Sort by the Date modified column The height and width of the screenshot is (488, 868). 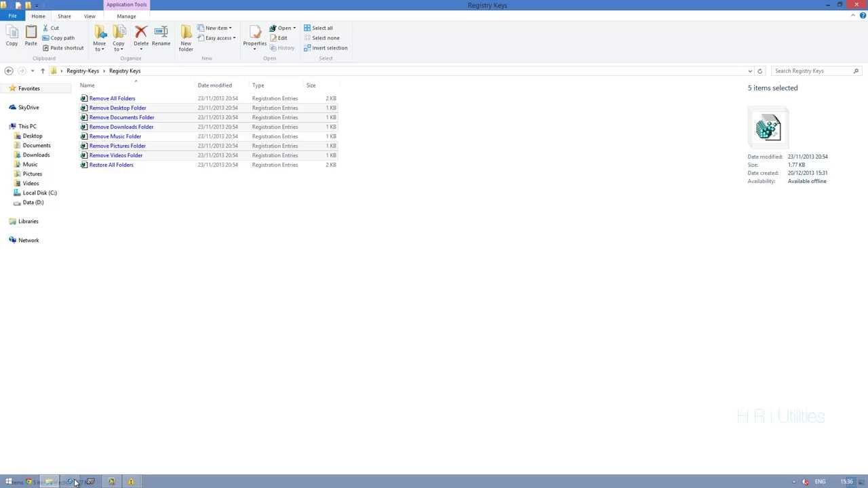pyautogui.click(x=215, y=85)
